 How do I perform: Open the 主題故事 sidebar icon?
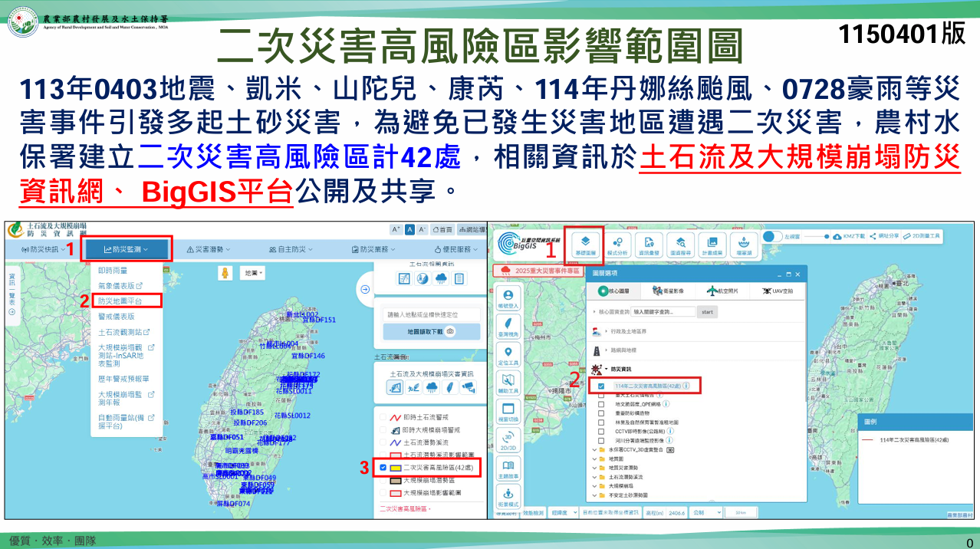coord(508,469)
